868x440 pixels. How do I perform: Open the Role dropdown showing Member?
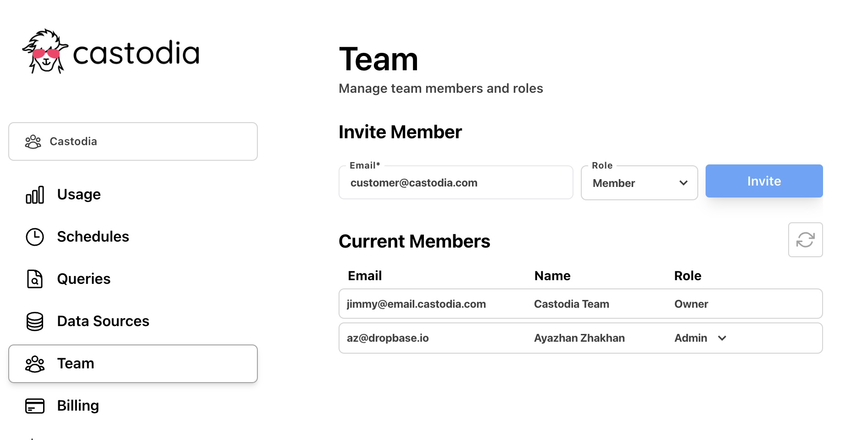[x=639, y=183]
